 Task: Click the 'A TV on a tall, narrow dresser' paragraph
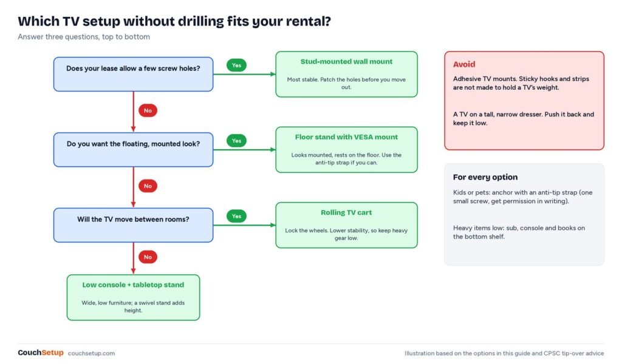[524, 118]
